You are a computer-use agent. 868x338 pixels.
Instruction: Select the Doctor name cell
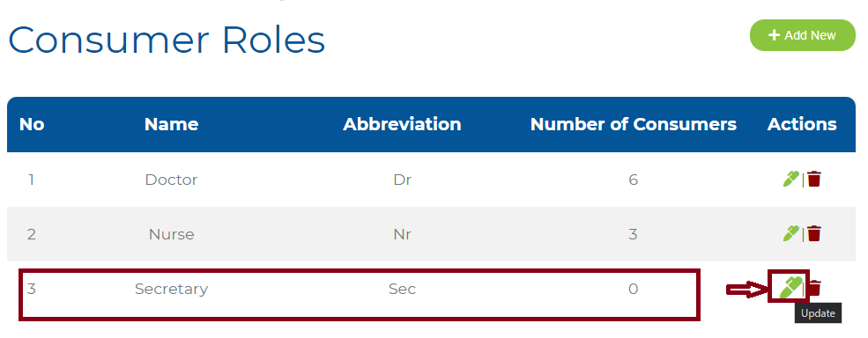click(171, 180)
